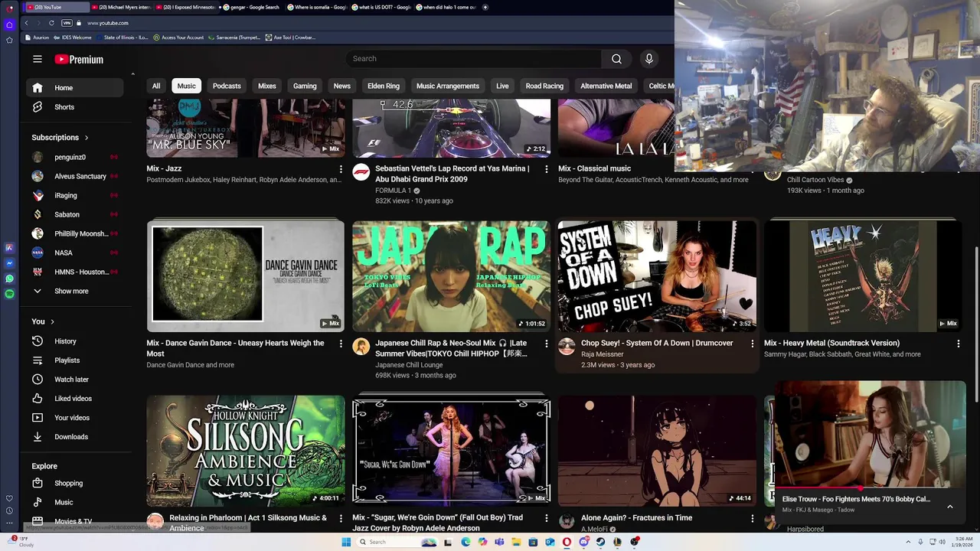Image resolution: width=980 pixels, height=551 pixels.
Task: Show more subscriptions
Action: (74, 292)
